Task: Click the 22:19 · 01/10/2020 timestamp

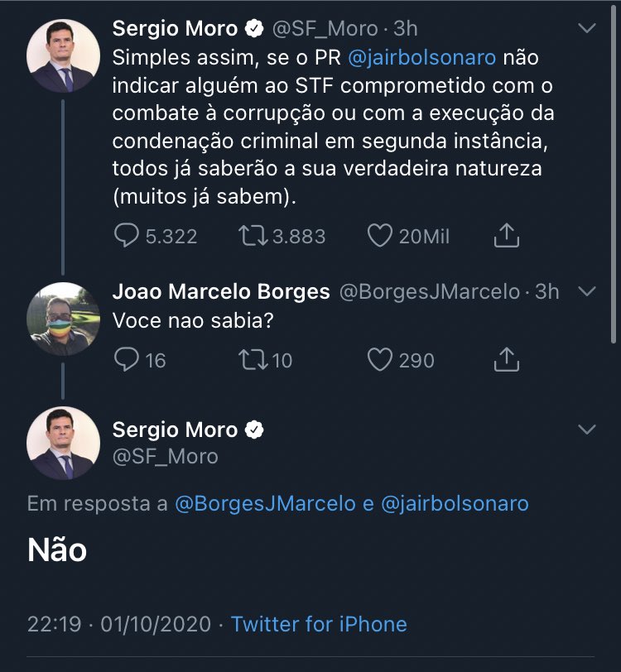Action: tap(119, 624)
